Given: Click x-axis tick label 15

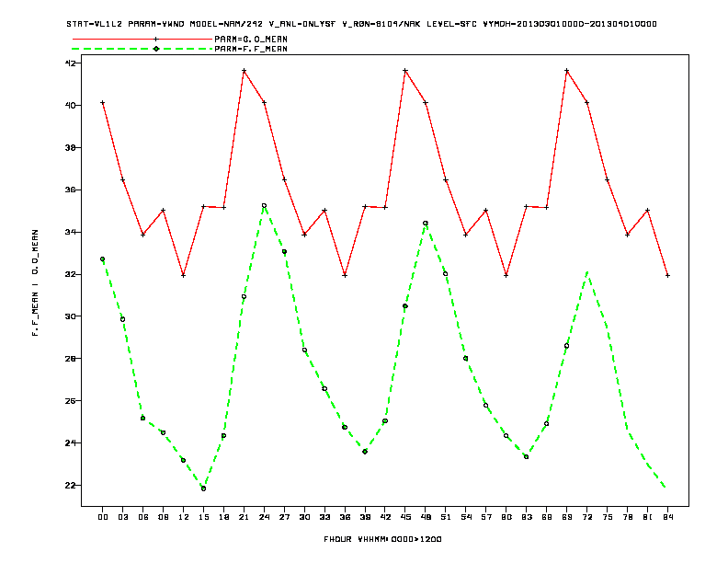Looking at the screenshot, I should (203, 517).
